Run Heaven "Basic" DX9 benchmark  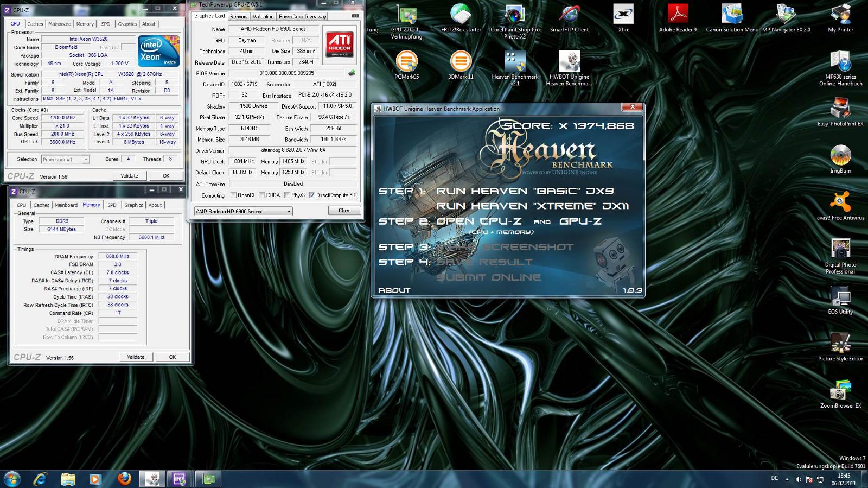525,191
